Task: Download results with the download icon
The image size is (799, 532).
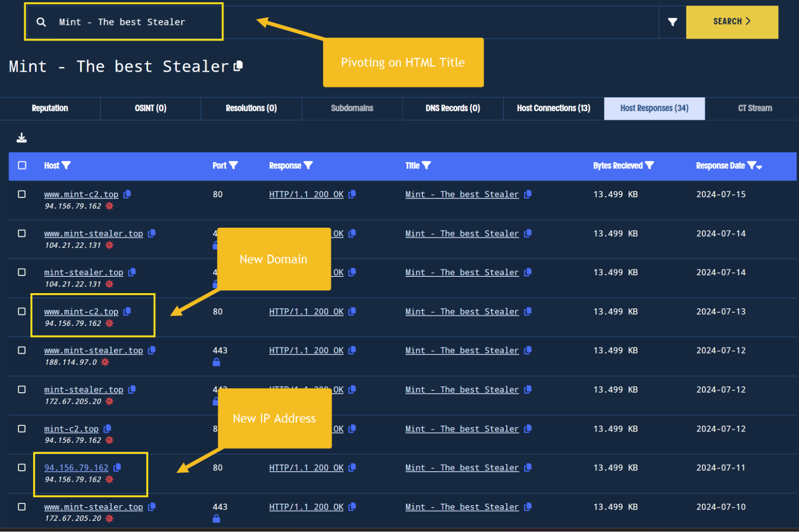Action: point(22,138)
